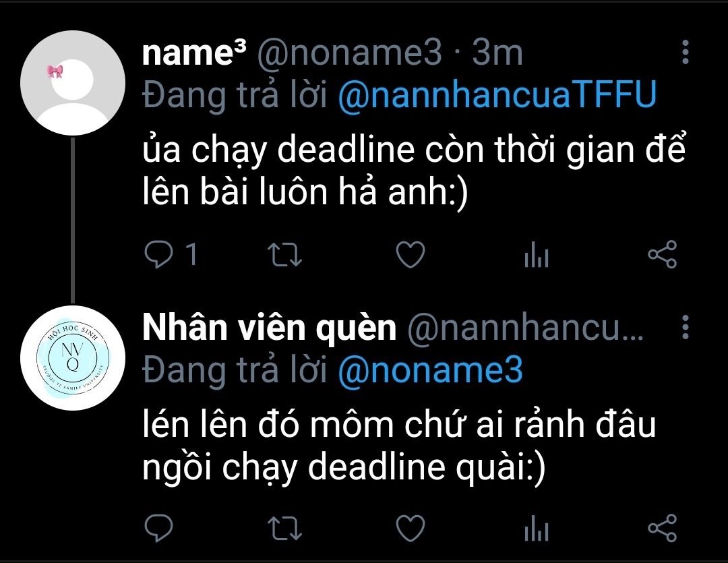Open the name³ display name
This screenshot has height=563, width=728.
pyautogui.click(x=194, y=52)
